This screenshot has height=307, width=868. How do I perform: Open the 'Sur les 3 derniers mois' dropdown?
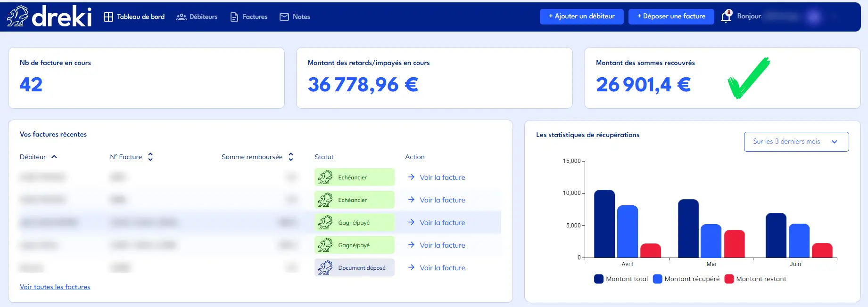(x=796, y=142)
